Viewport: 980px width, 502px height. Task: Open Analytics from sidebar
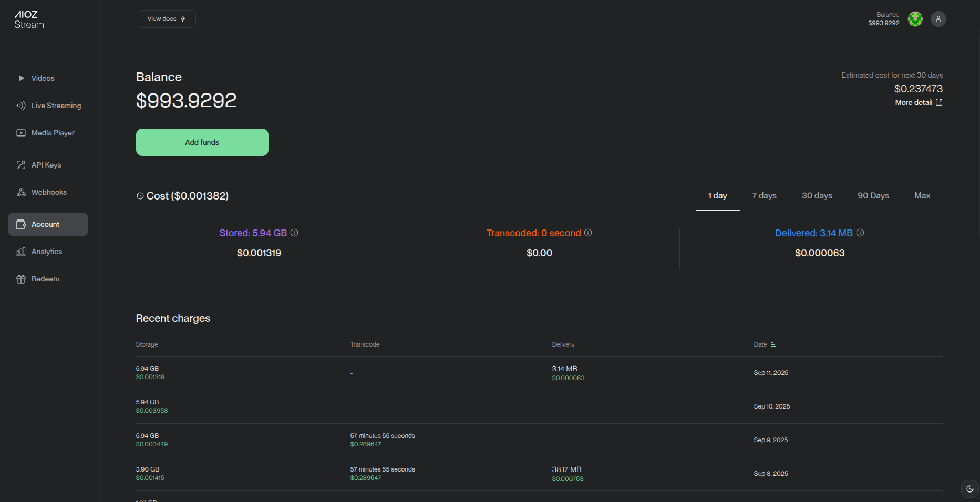46,252
